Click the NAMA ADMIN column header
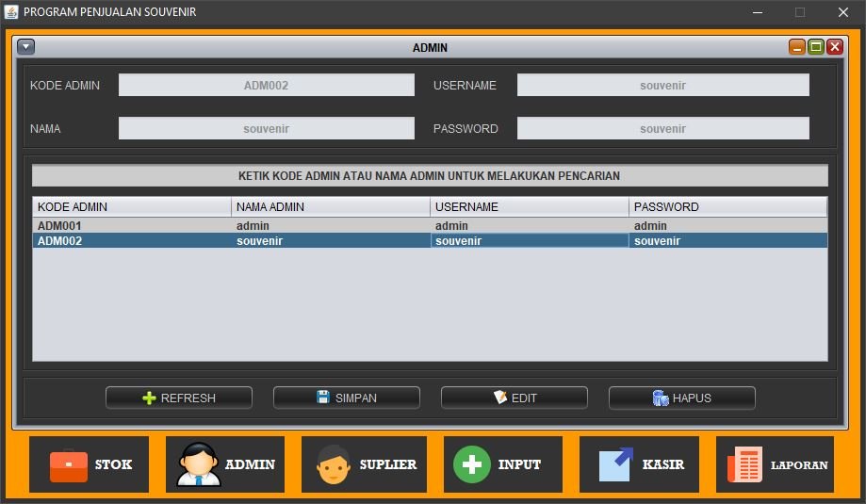Image resolution: width=866 pixels, height=504 pixels. pos(331,207)
